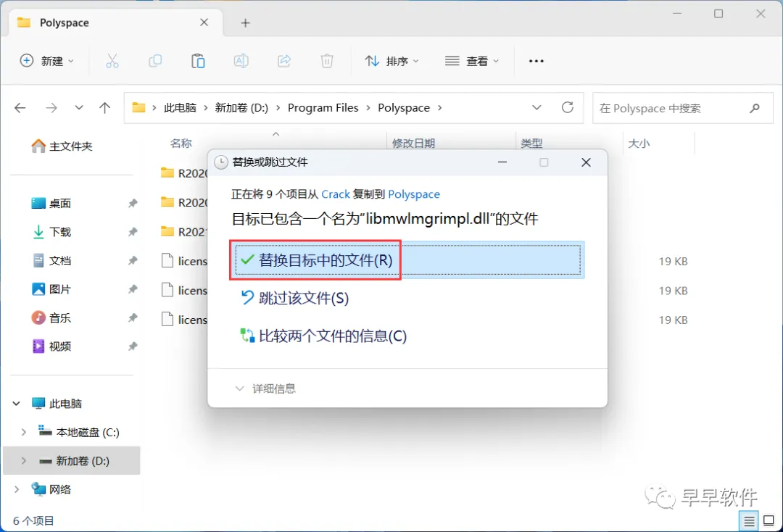Click the Polyspace breadcrumb segment

point(404,108)
